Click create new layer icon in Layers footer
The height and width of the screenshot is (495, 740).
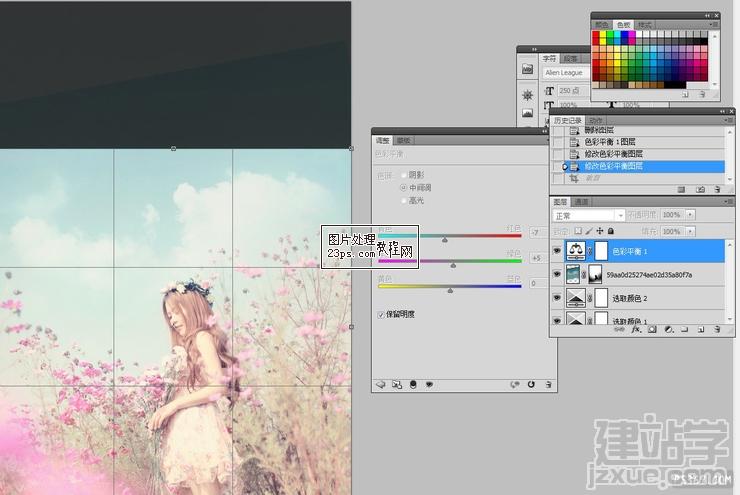coord(701,329)
